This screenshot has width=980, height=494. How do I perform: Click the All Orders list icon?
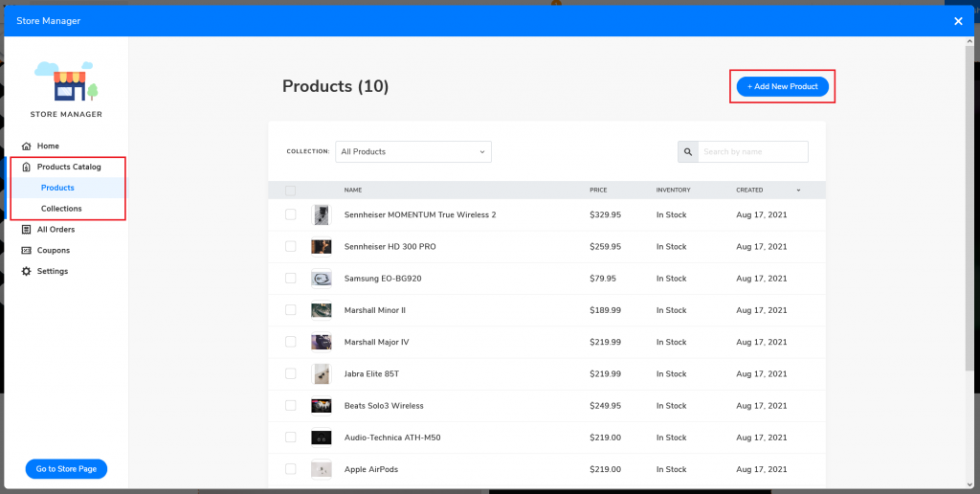tap(26, 230)
